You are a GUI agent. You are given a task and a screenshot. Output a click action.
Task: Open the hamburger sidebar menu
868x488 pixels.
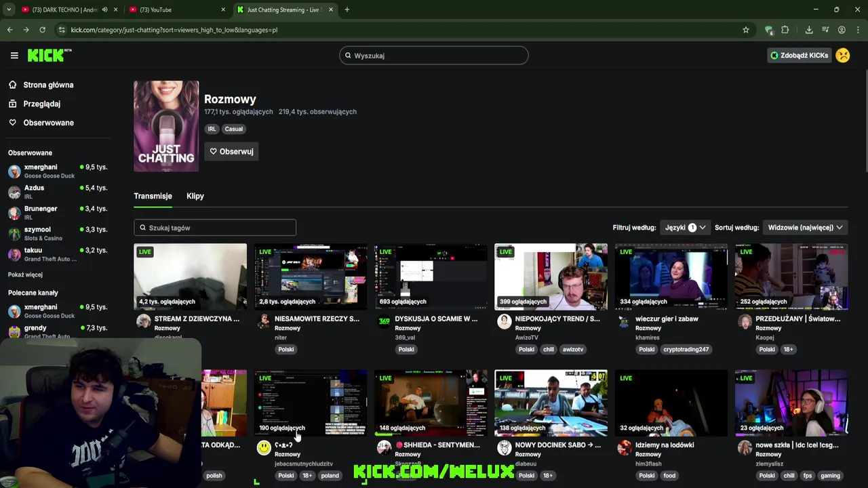tap(14, 56)
